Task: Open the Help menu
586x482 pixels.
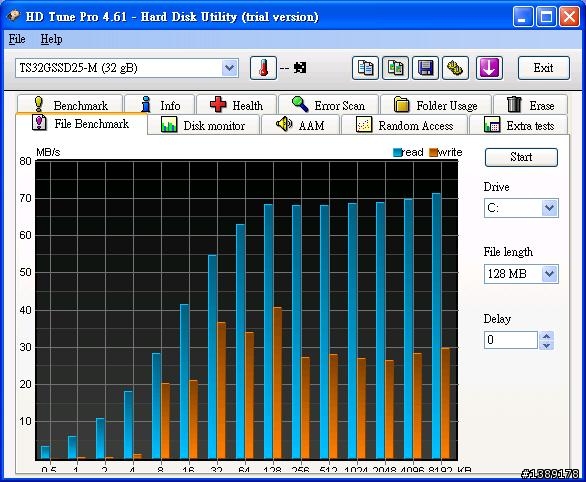Action: point(51,39)
